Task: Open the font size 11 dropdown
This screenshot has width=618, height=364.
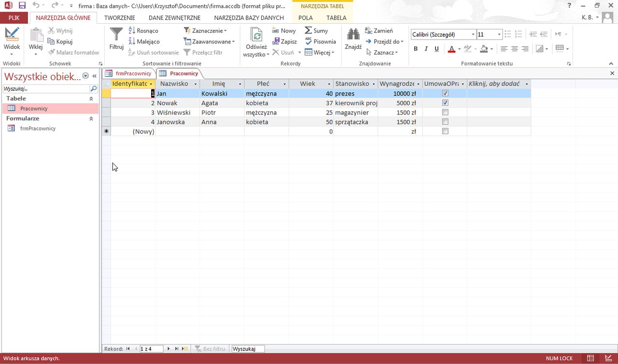Action: (499, 35)
